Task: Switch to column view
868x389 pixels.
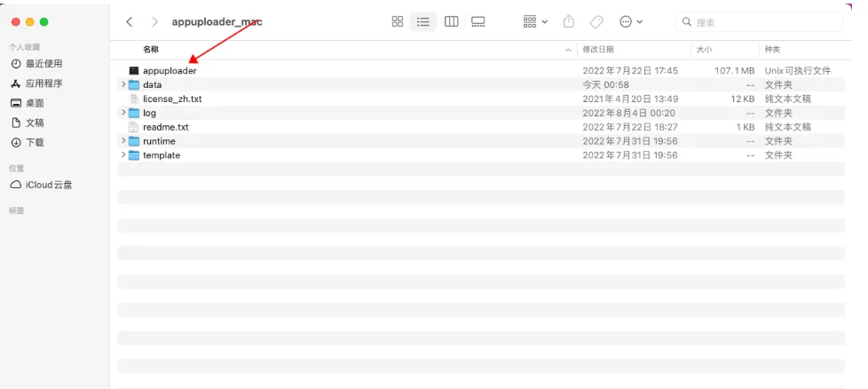Action: pos(451,21)
